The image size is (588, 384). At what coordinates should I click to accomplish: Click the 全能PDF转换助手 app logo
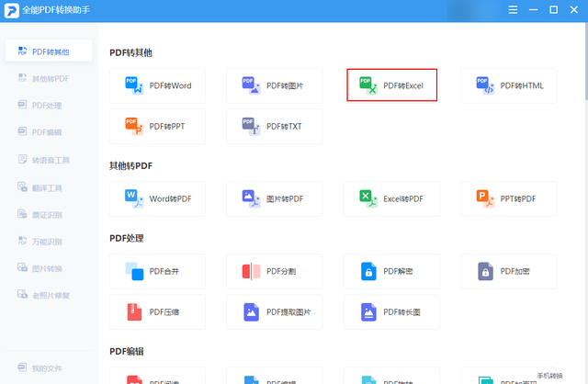point(11,10)
